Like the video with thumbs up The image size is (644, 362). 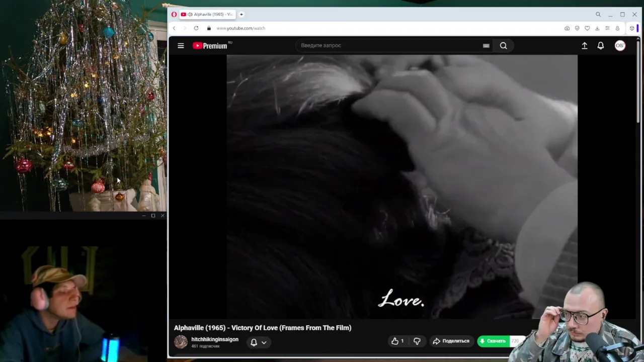point(397,341)
